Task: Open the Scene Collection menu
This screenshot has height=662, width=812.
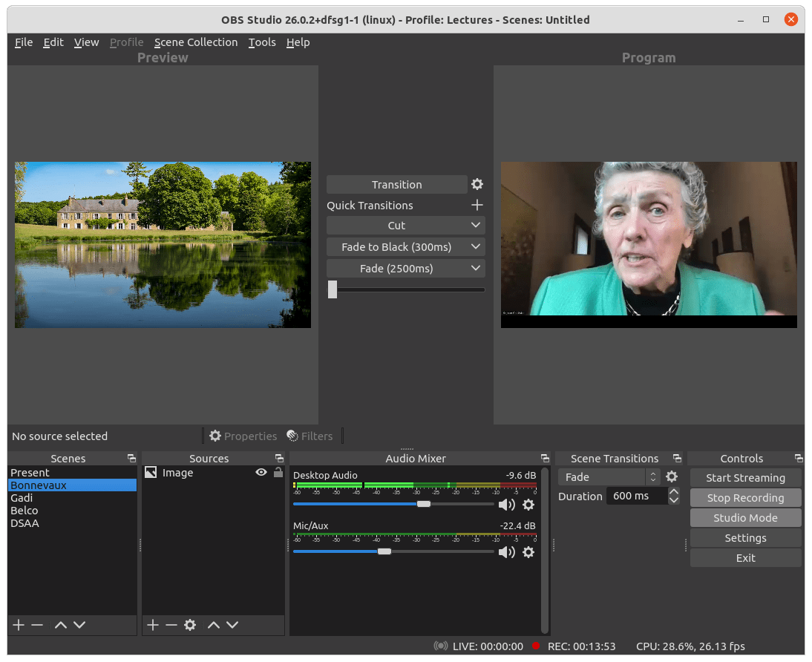Action: click(x=196, y=42)
